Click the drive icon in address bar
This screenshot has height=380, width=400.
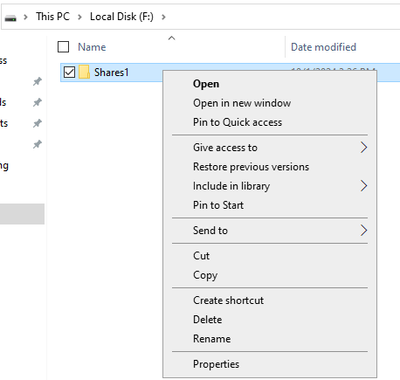[10, 18]
